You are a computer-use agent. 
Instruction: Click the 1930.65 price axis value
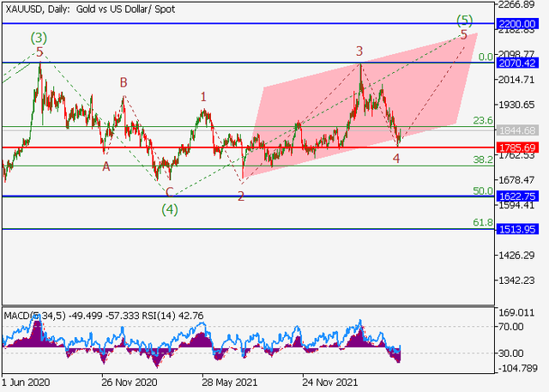[516, 105]
